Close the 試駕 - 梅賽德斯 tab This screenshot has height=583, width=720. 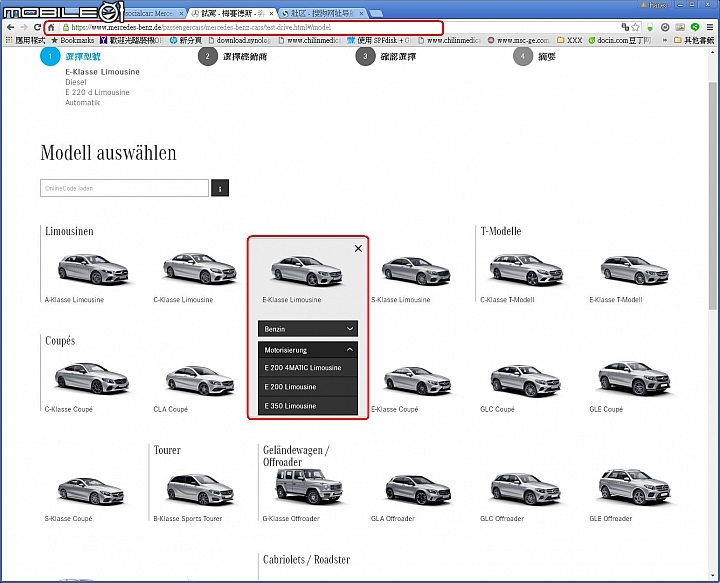(271, 13)
